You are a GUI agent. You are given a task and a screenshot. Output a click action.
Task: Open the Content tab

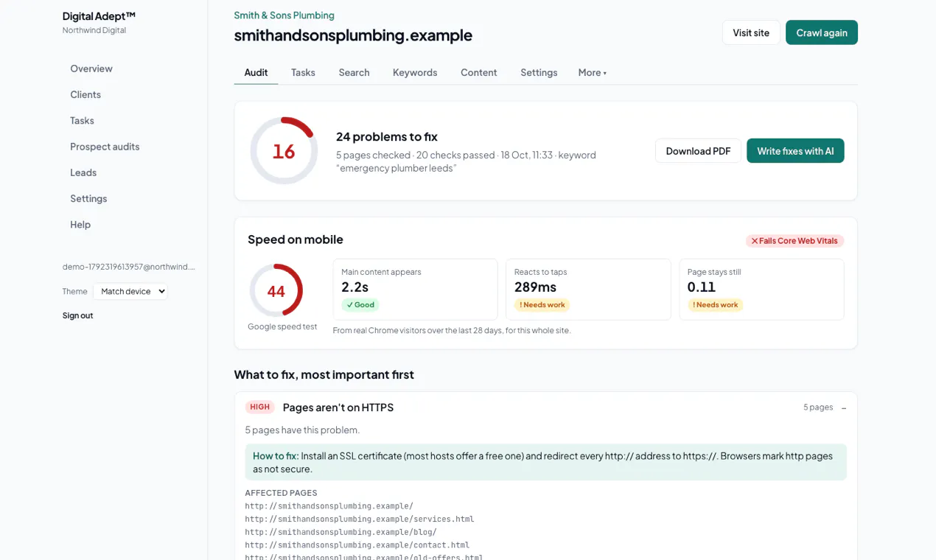coord(479,72)
